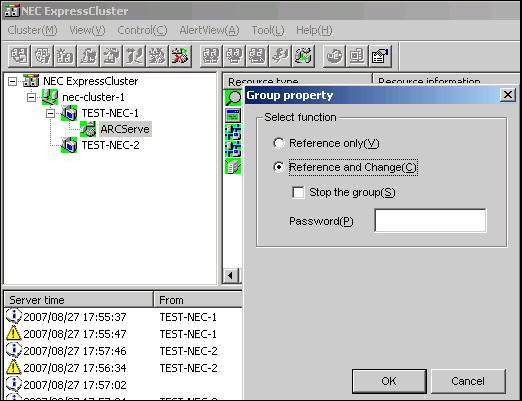Click the window-shaped resource icon under the magnifier
This screenshot has height=401, width=522.
click(x=233, y=115)
